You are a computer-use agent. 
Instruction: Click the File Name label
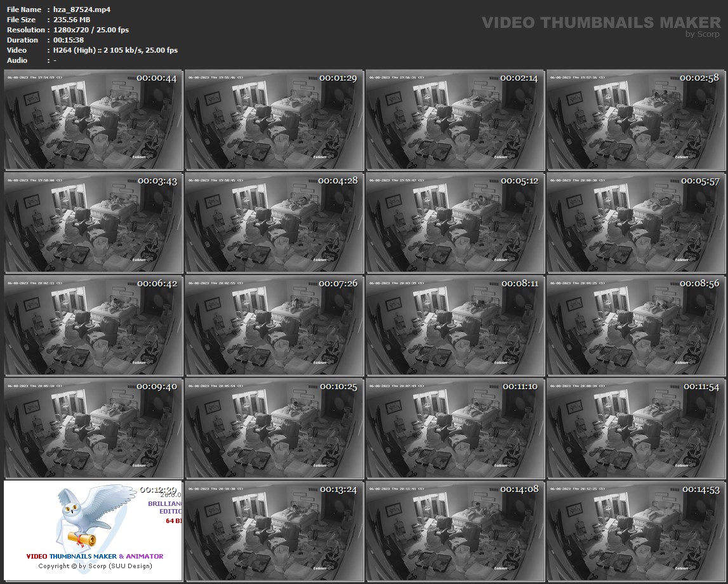tap(24, 10)
